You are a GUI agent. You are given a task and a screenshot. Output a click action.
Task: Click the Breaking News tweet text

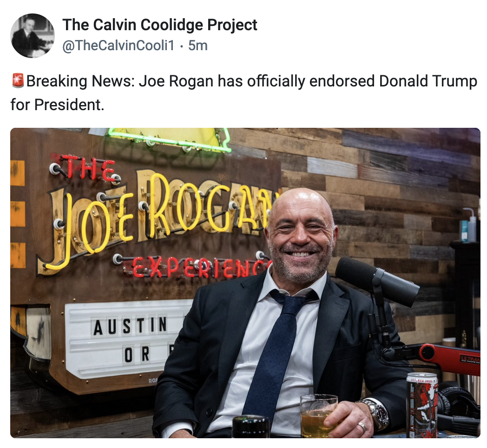(x=244, y=92)
